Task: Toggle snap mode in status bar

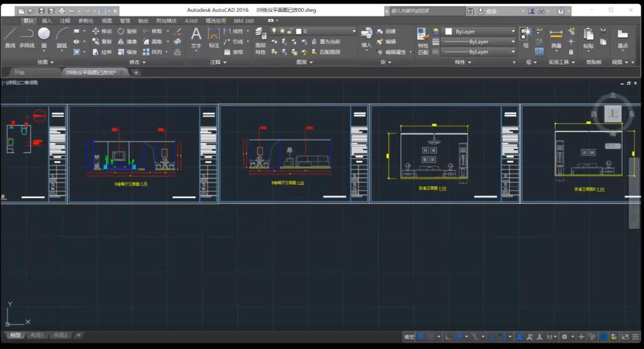Action: [x=431, y=337]
